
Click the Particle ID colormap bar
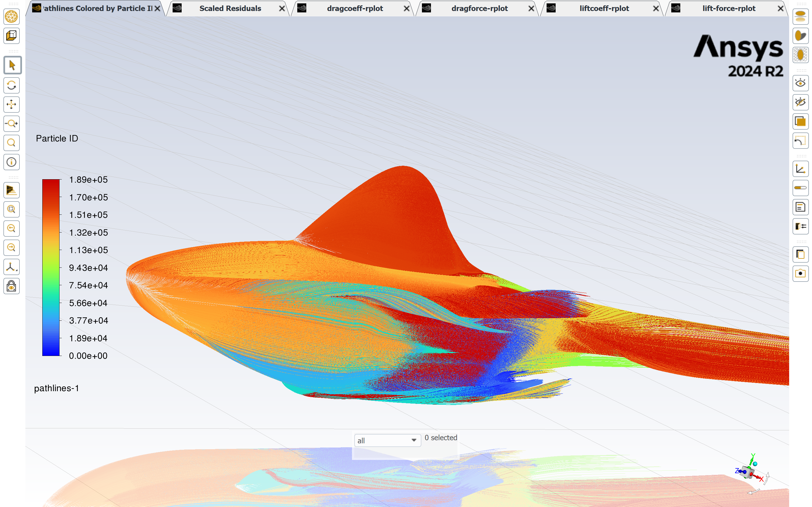click(x=51, y=267)
